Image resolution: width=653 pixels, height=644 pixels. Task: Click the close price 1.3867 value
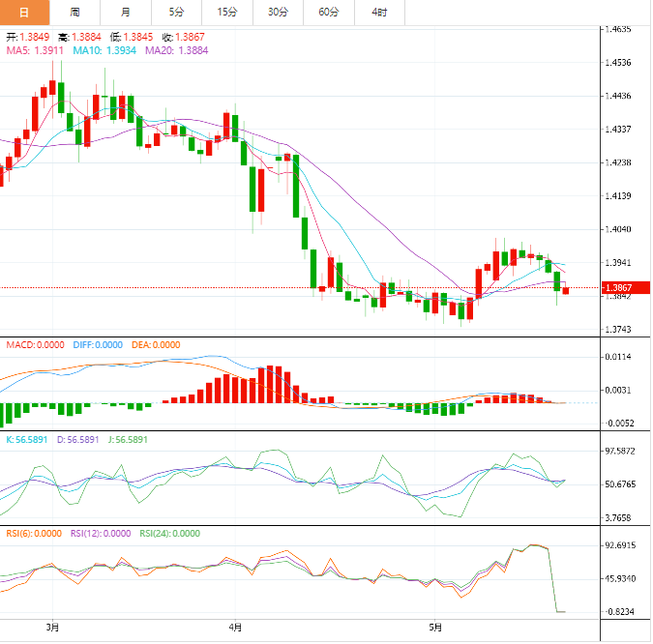click(190, 37)
